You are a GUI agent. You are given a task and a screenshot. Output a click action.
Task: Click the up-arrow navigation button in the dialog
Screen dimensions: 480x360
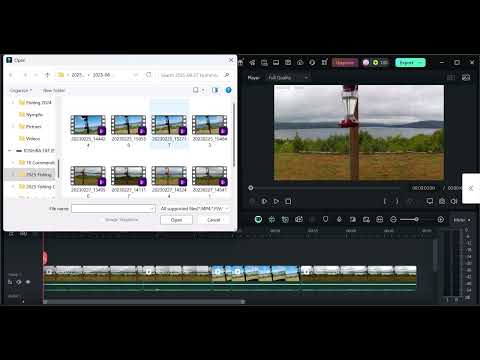[x=47, y=75]
